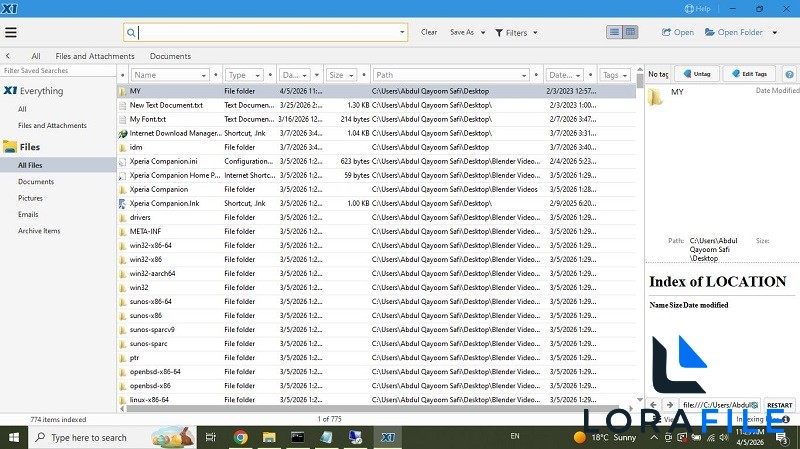Select Emails in sidebar
This screenshot has width=800, height=449.
point(28,214)
